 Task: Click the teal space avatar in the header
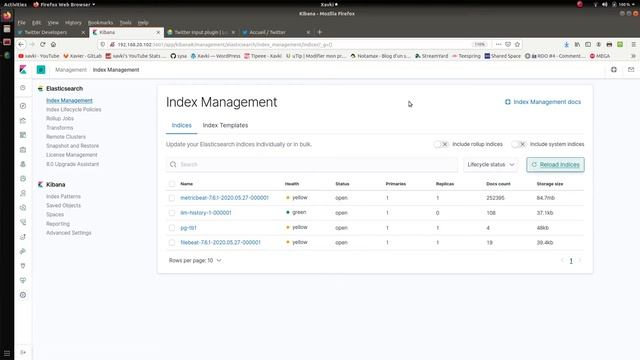pyautogui.click(x=41, y=70)
